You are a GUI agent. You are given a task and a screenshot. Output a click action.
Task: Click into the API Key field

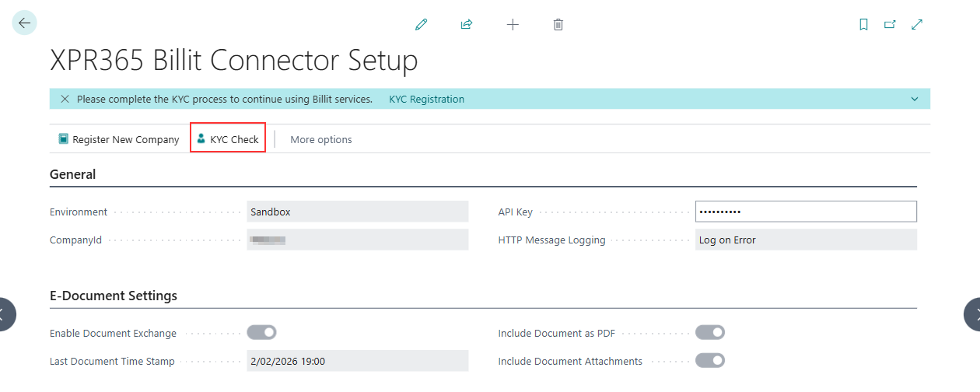tap(806, 212)
